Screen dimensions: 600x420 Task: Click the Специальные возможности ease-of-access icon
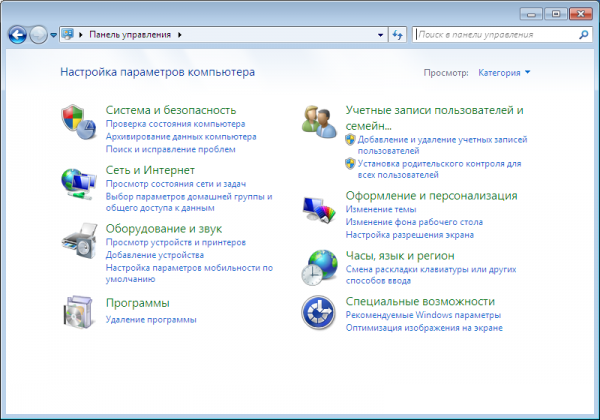tap(318, 313)
